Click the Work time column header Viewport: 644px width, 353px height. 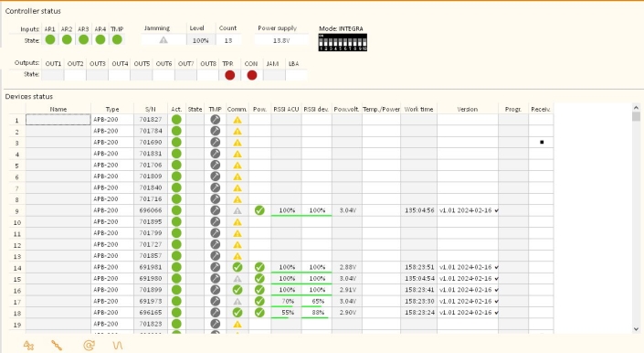418,109
